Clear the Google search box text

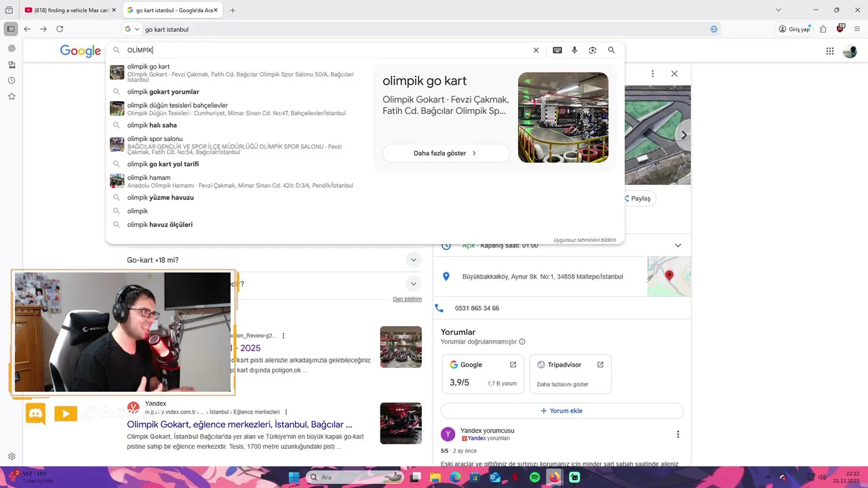click(536, 50)
